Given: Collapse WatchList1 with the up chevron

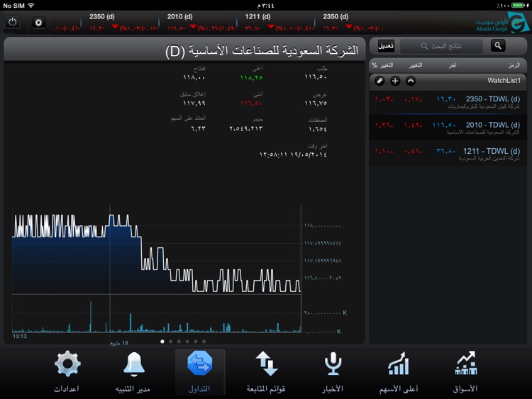Looking at the screenshot, I should point(411,81).
